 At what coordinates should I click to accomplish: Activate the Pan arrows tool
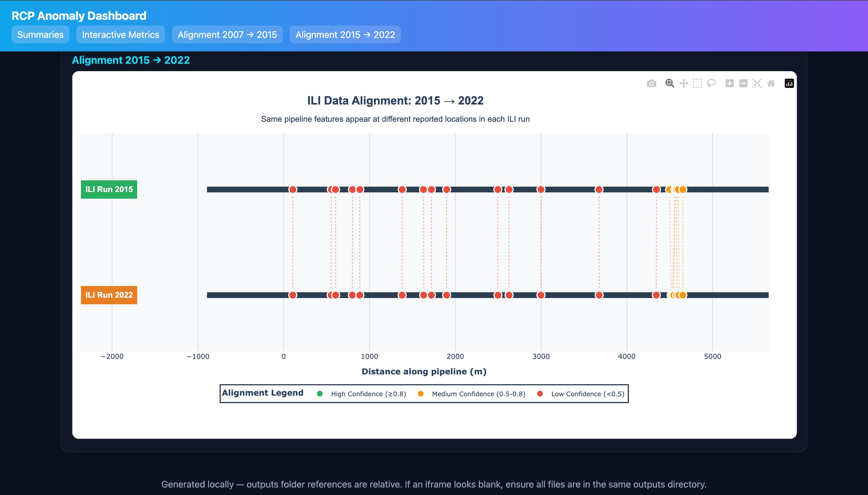(683, 83)
